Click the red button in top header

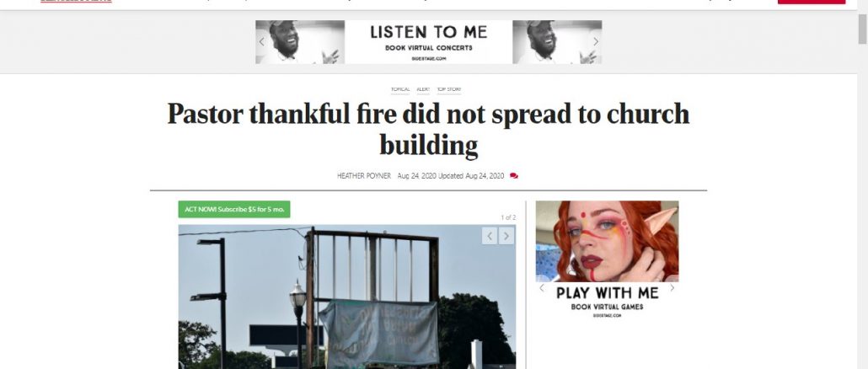811,2
